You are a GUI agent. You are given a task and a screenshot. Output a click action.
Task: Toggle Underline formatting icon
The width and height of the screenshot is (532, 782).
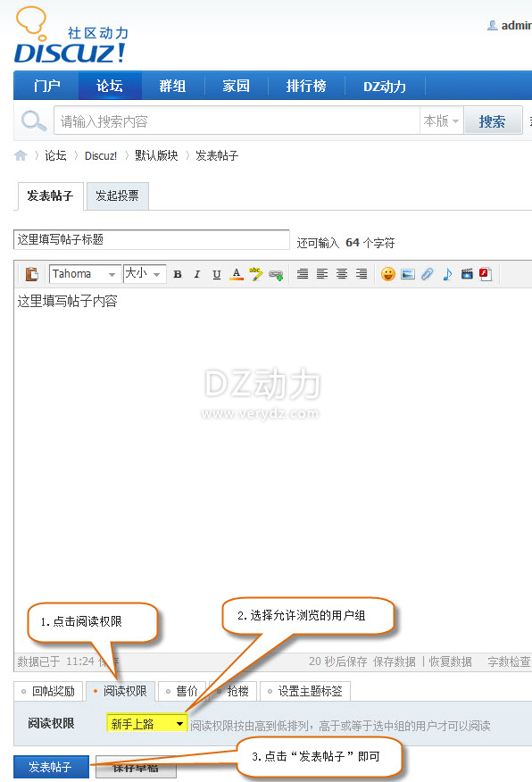[x=216, y=274]
